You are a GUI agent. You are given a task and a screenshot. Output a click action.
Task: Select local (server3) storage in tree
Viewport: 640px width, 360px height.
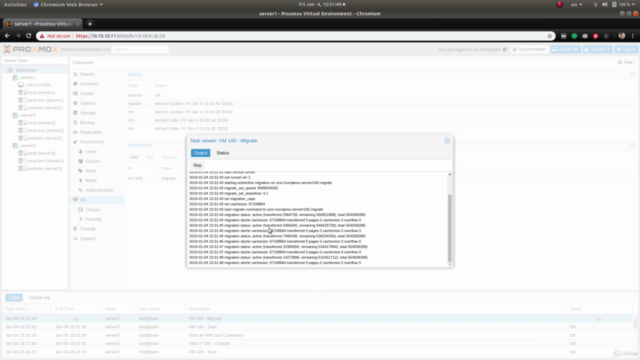[41, 153]
